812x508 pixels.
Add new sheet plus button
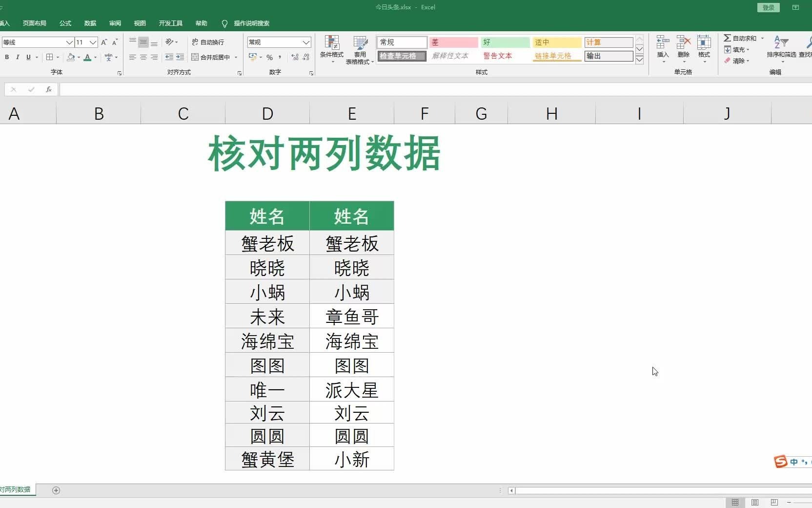[x=56, y=490]
